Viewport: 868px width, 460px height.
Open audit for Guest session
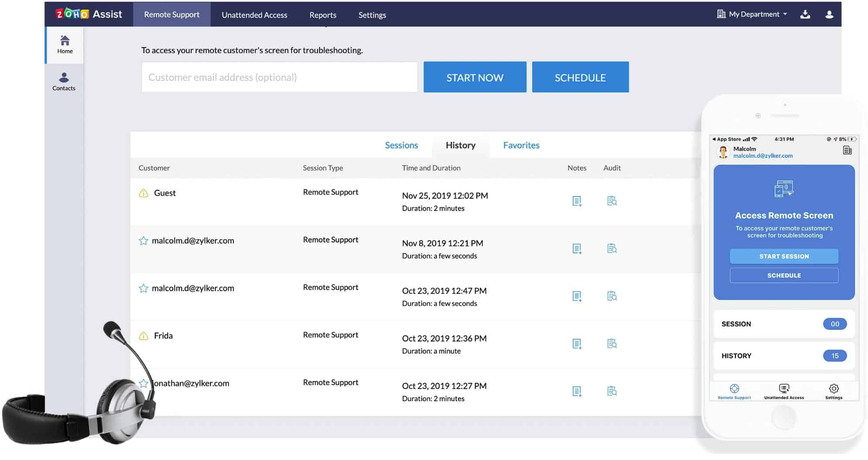[612, 201]
